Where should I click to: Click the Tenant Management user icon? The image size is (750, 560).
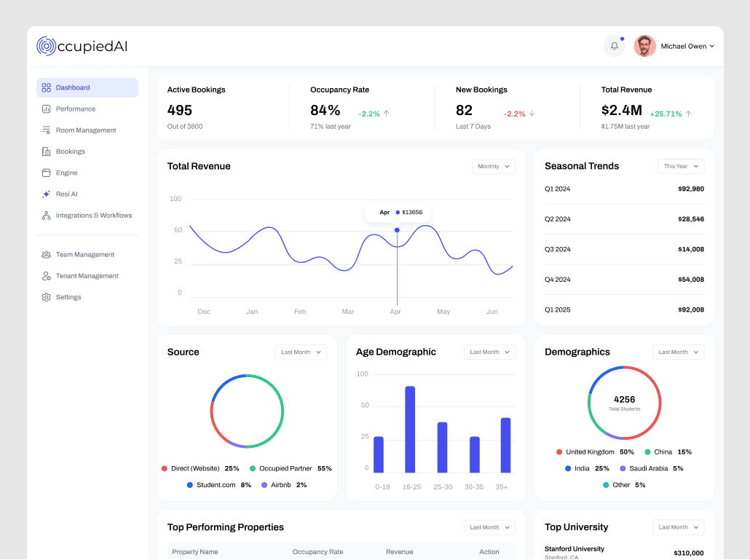[x=47, y=276]
